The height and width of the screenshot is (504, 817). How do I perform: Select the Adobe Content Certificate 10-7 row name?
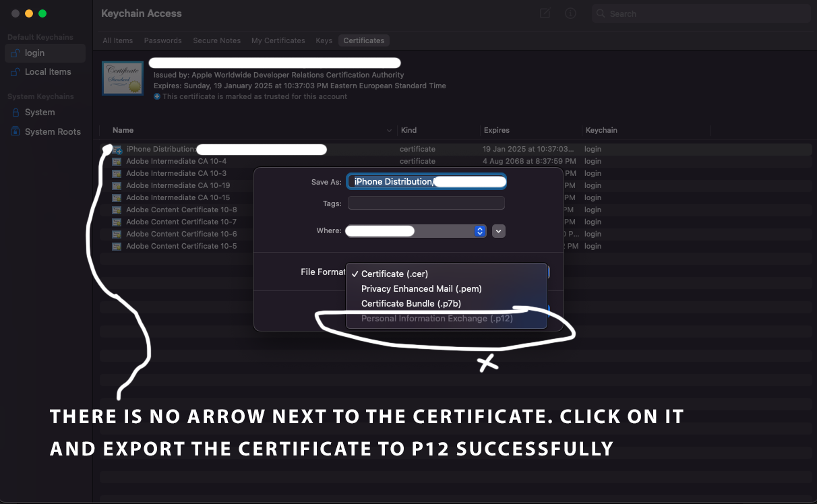click(181, 222)
